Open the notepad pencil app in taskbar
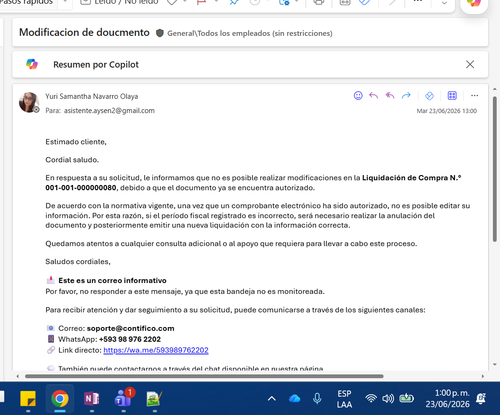This screenshot has height=415, width=500. click(x=154, y=399)
